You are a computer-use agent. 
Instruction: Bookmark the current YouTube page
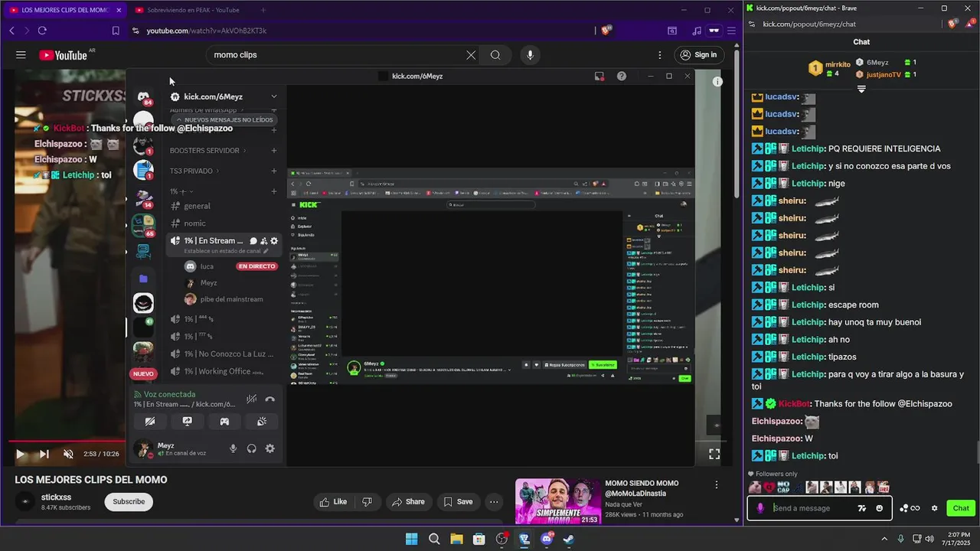click(116, 31)
